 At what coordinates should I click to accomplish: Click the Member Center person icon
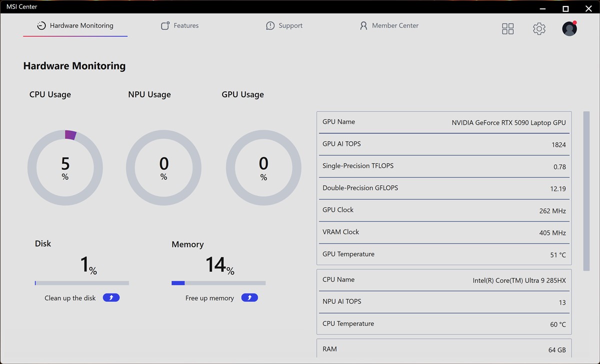click(363, 25)
